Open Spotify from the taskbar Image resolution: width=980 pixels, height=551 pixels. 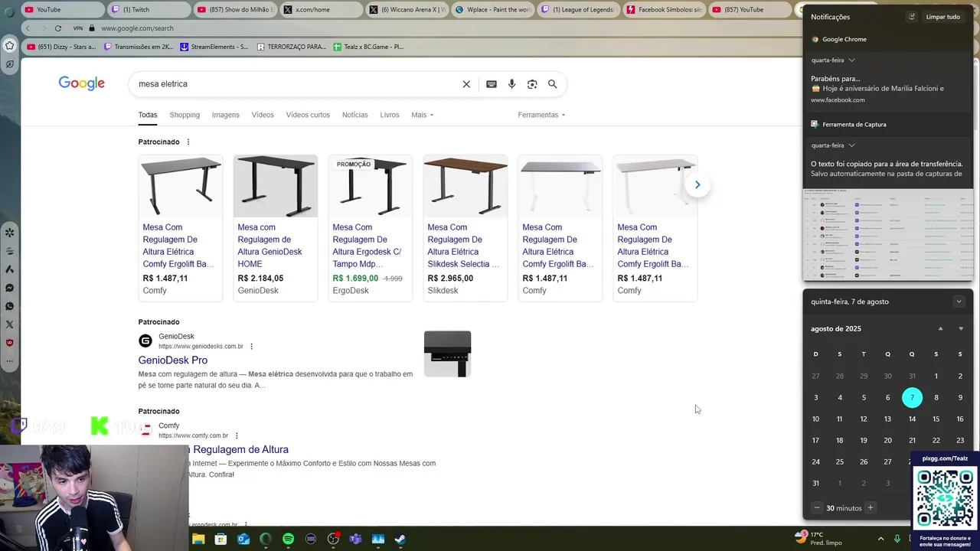(x=288, y=539)
